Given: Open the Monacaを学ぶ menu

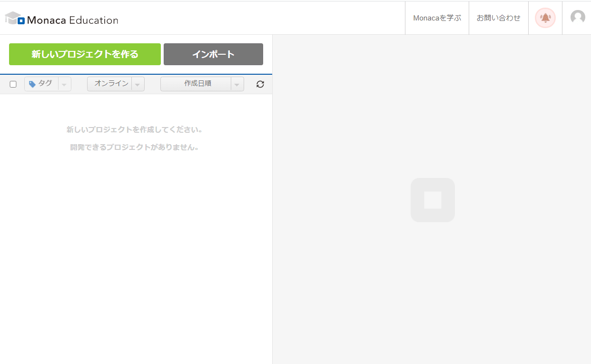Looking at the screenshot, I should point(437,18).
